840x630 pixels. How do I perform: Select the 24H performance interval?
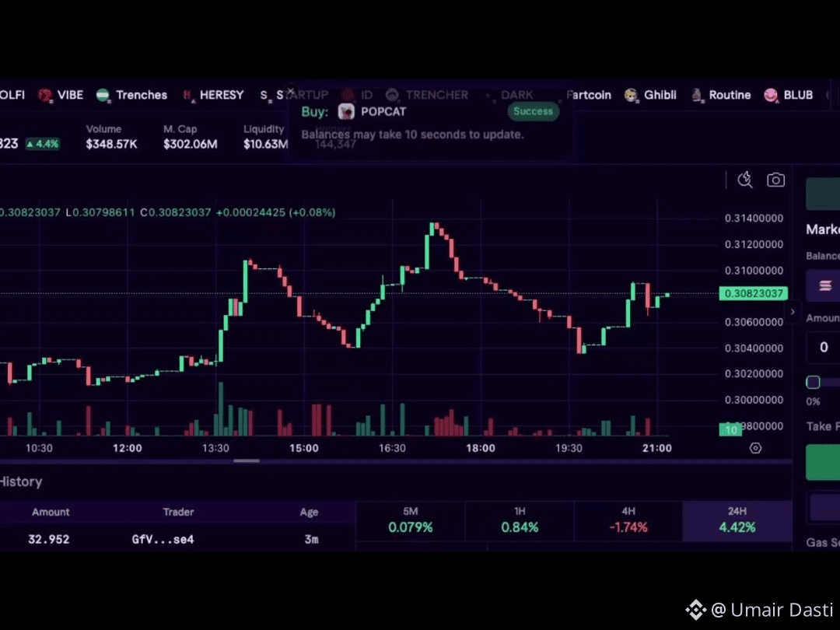click(737, 520)
